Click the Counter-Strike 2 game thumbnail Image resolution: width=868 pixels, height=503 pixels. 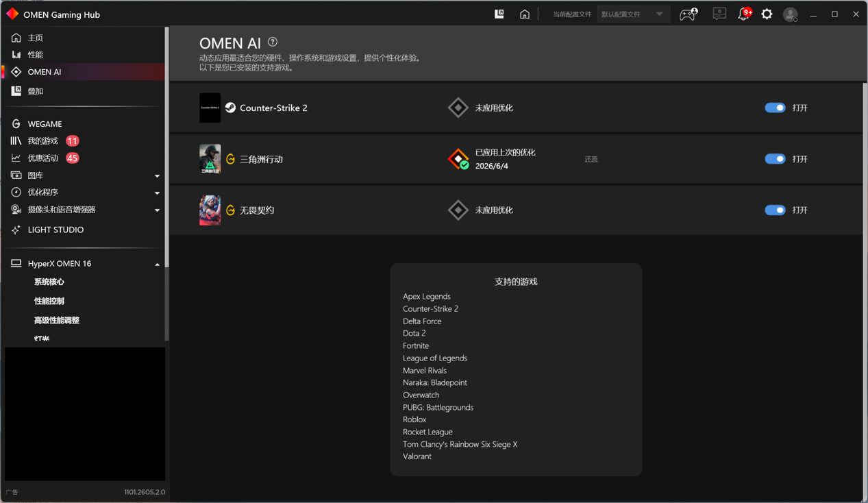210,108
